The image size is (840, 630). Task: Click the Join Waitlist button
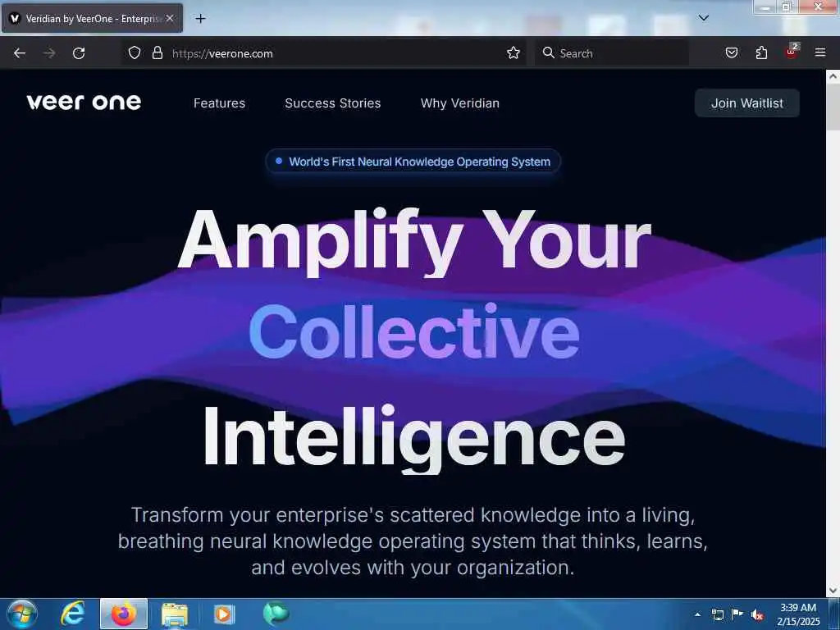click(746, 103)
